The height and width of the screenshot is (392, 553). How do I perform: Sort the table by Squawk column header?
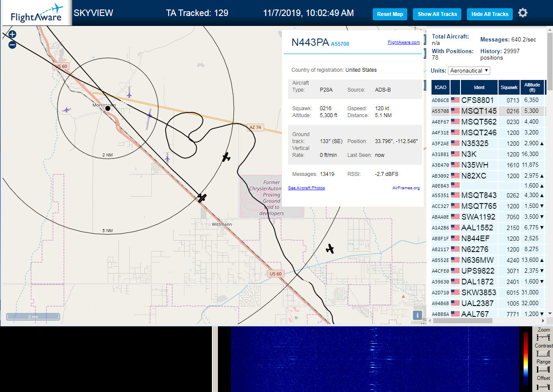pyautogui.click(x=509, y=87)
